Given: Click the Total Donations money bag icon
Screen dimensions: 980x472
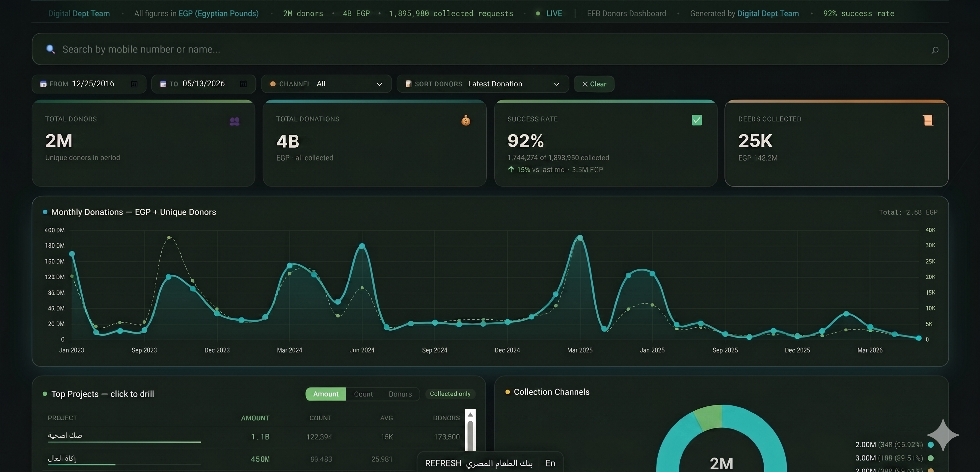Looking at the screenshot, I should 466,121.
